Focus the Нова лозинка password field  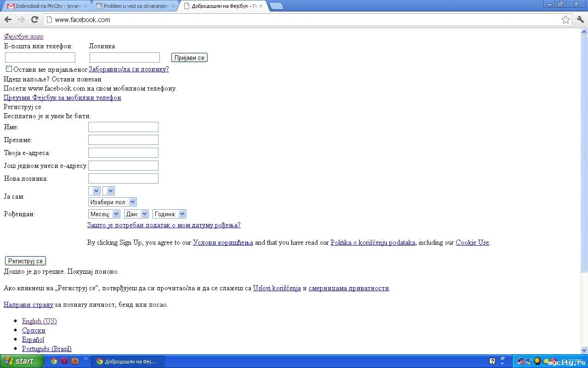pyautogui.click(x=123, y=178)
